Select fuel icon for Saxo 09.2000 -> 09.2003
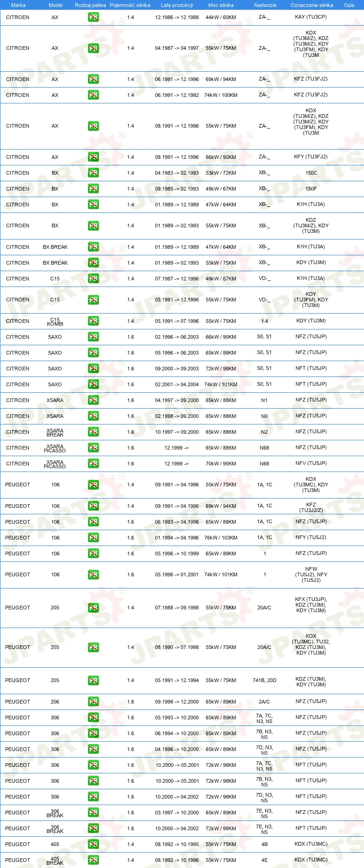The height and width of the screenshot is (868, 364). point(93,369)
